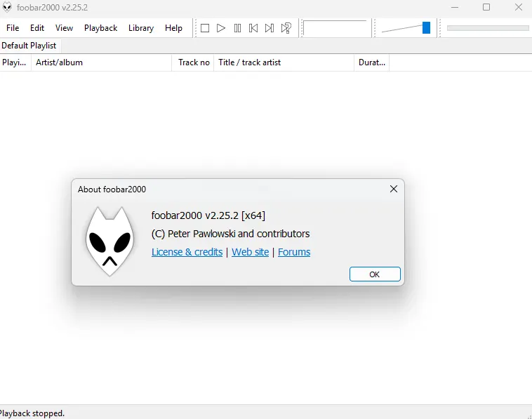532x419 pixels.
Task: Visit the Web site link
Action: tap(250, 252)
